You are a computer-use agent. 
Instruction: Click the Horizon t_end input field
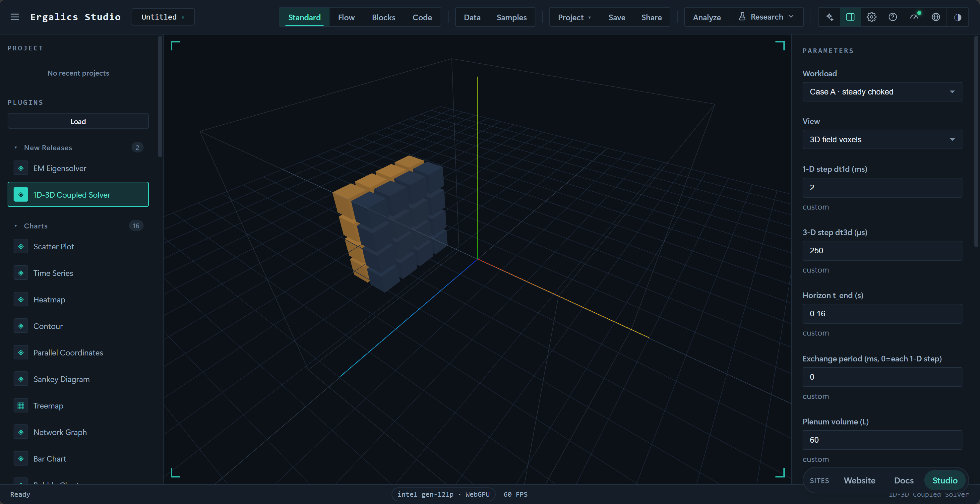(x=882, y=313)
